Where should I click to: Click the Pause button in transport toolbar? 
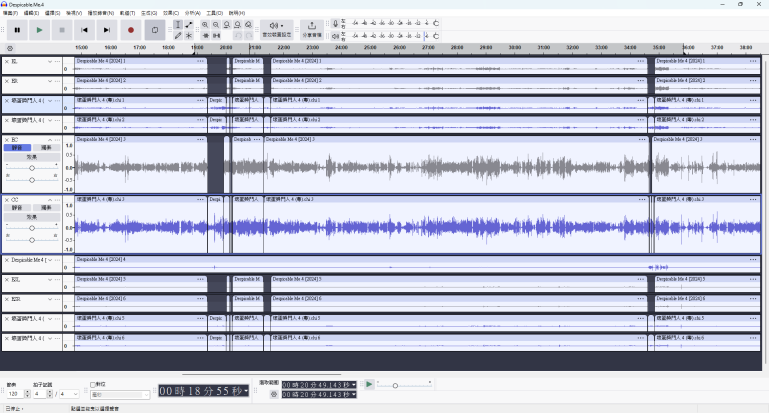point(17,30)
